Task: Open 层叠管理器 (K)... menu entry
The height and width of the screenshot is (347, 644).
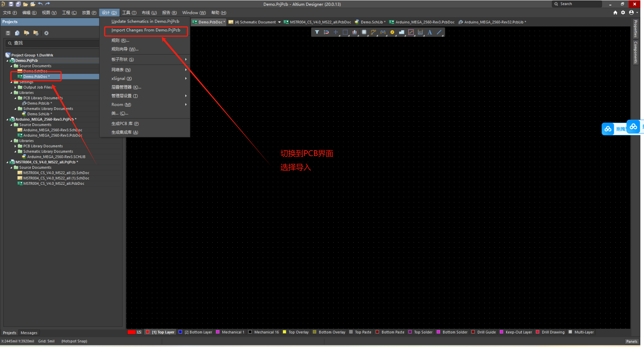Action: pyautogui.click(x=126, y=87)
